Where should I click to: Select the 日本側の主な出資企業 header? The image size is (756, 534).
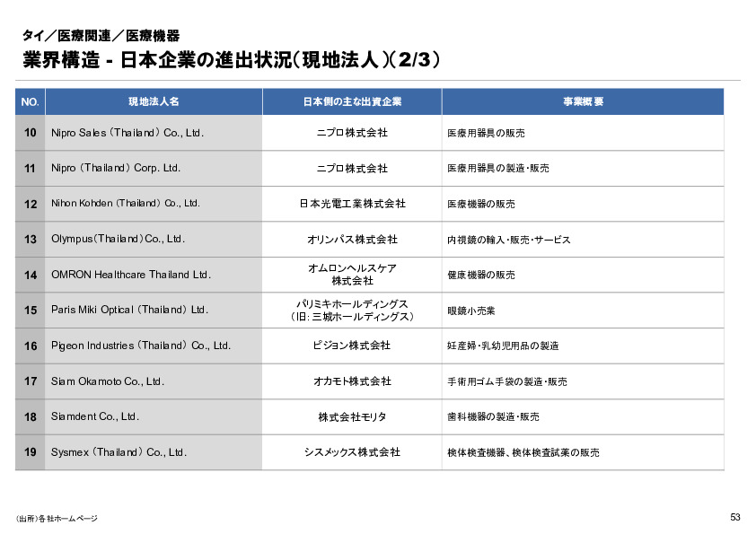(350, 101)
